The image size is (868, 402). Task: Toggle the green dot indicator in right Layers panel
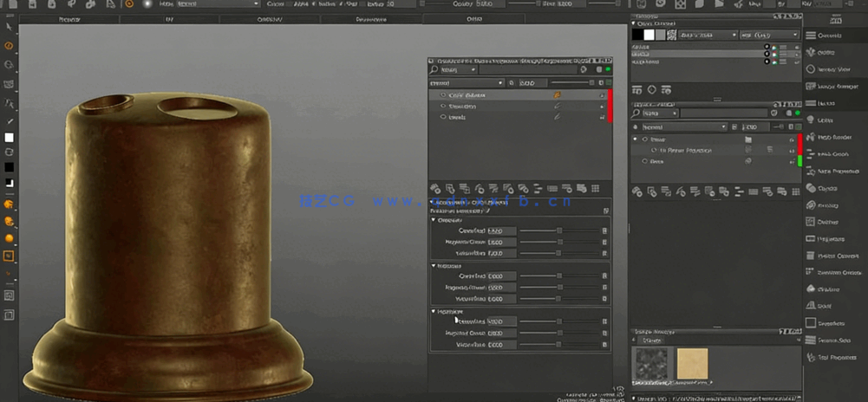click(x=797, y=113)
